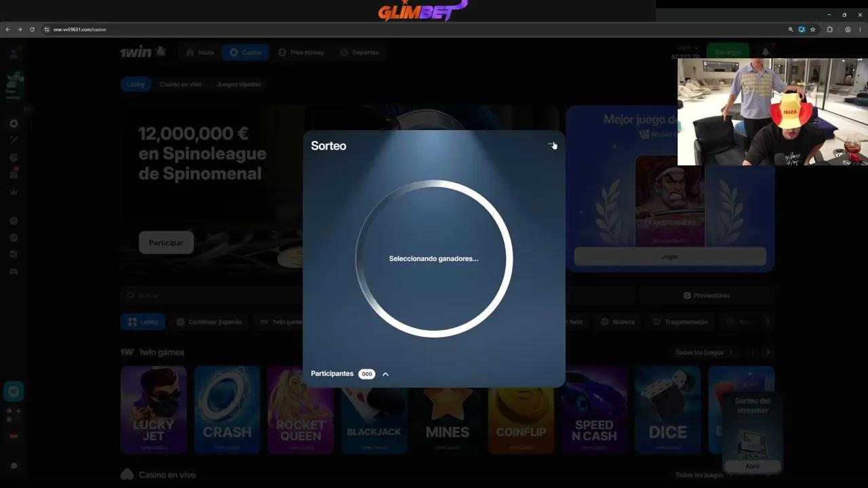This screenshot has width=868, height=488.
Task: Reload the casino page
Action: pos(32,30)
